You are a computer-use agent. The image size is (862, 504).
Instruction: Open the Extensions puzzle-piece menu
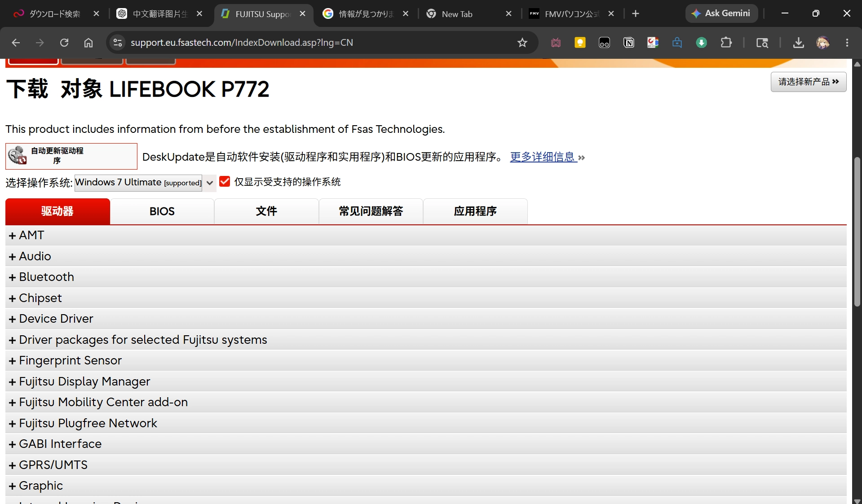pyautogui.click(x=726, y=43)
